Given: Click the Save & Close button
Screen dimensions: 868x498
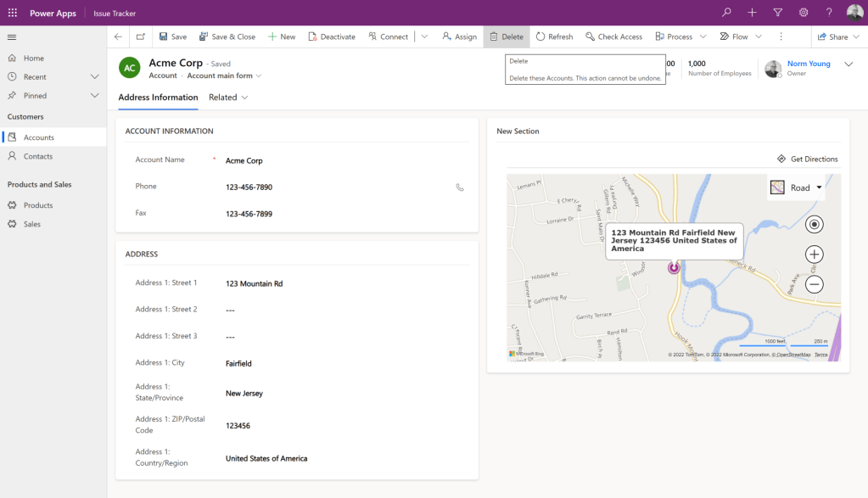Looking at the screenshot, I should tap(227, 36).
